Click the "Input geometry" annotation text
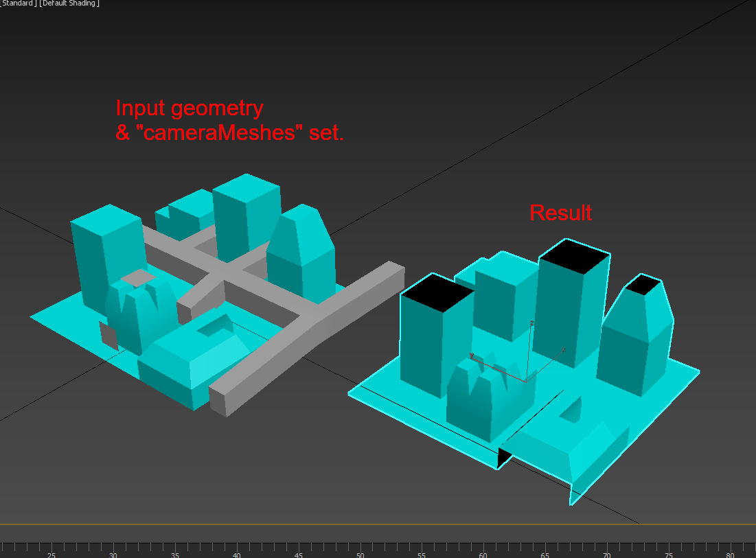The height and width of the screenshot is (558, 756). pyautogui.click(x=190, y=108)
